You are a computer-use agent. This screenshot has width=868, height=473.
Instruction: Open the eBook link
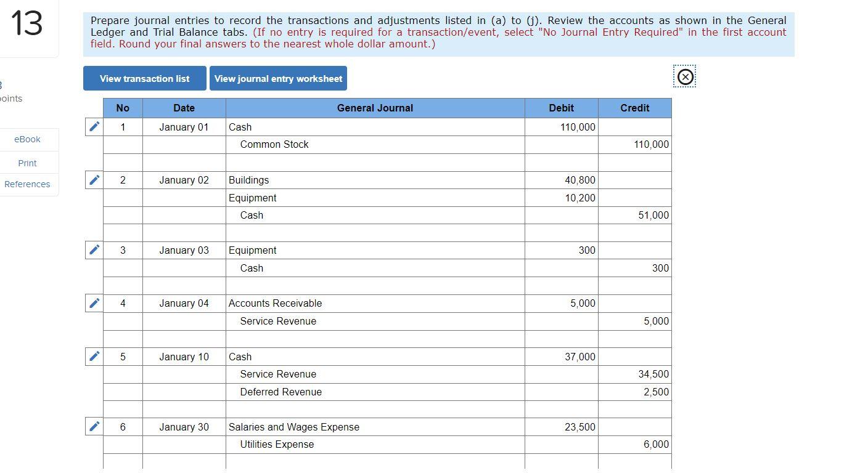coord(27,139)
